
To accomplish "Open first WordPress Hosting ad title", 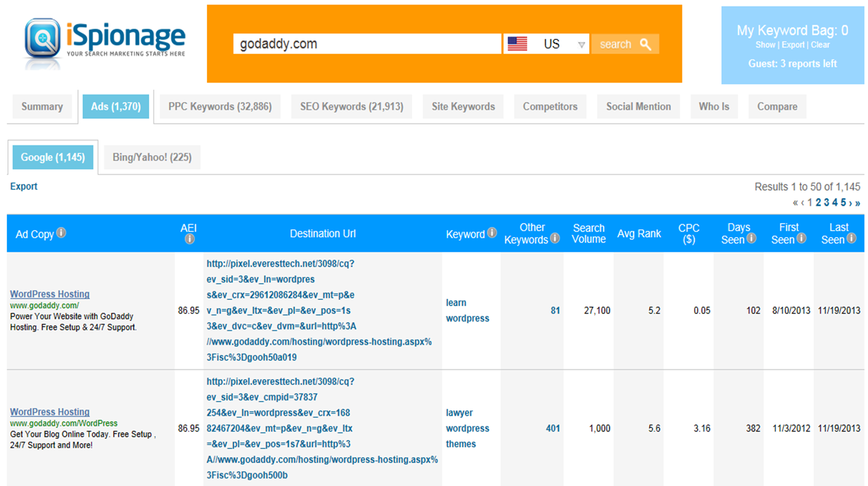I will tap(50, 294).
